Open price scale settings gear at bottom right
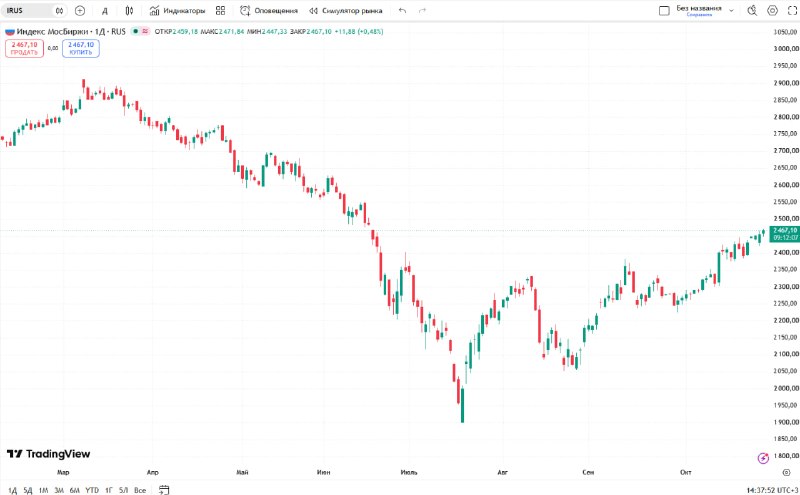 tap(786, 472)
